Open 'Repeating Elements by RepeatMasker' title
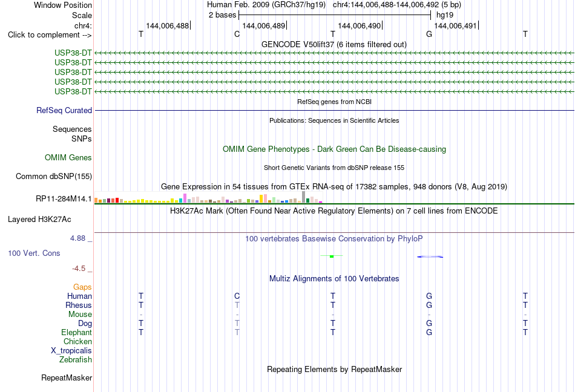This screenshot has width=575, height=392. (335, 369)
